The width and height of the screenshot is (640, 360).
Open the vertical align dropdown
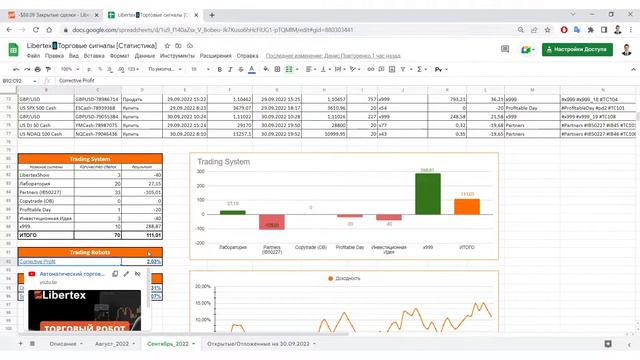click(x=325, y=69)
